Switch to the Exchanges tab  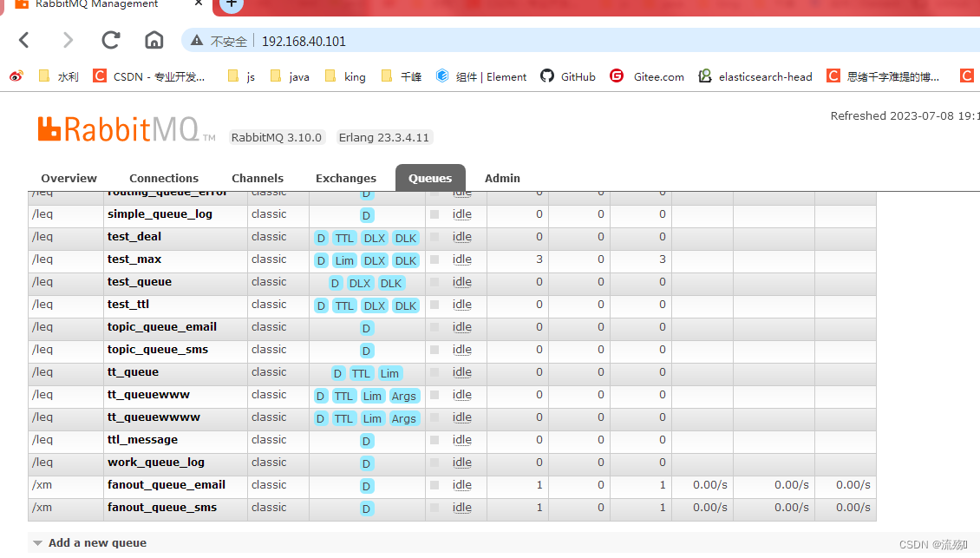coord(345,178)
